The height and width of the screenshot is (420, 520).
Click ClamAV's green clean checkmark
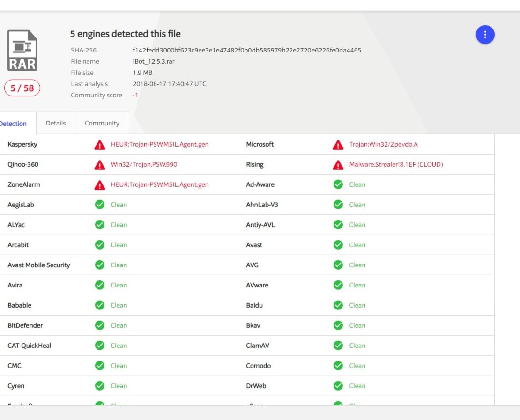tap(338, 346)
